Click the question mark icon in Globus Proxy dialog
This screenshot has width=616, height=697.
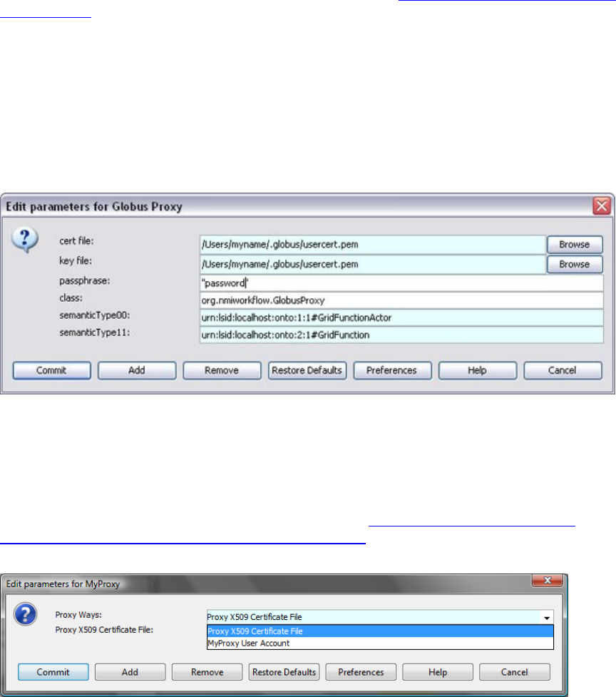tap(25, 240)
